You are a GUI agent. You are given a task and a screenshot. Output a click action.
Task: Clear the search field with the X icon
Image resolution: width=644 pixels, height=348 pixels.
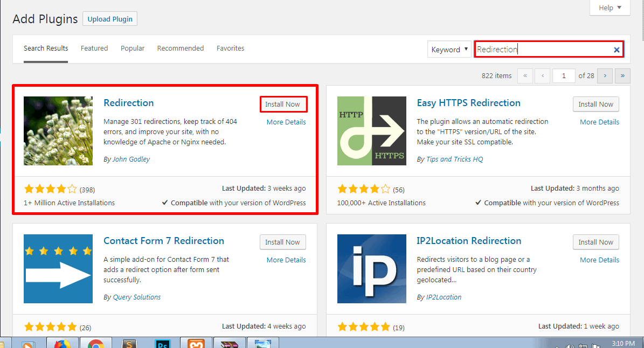coord(617,50)
